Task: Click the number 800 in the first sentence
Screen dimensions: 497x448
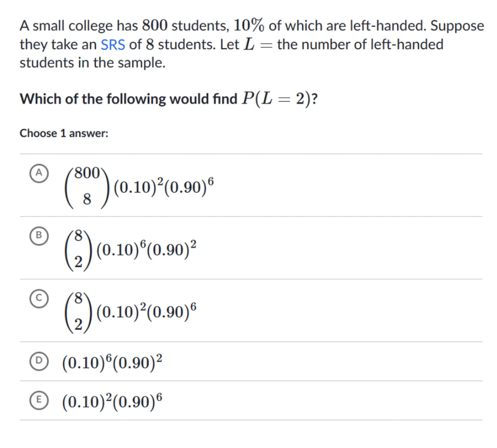Action: [x=155, y=25]
